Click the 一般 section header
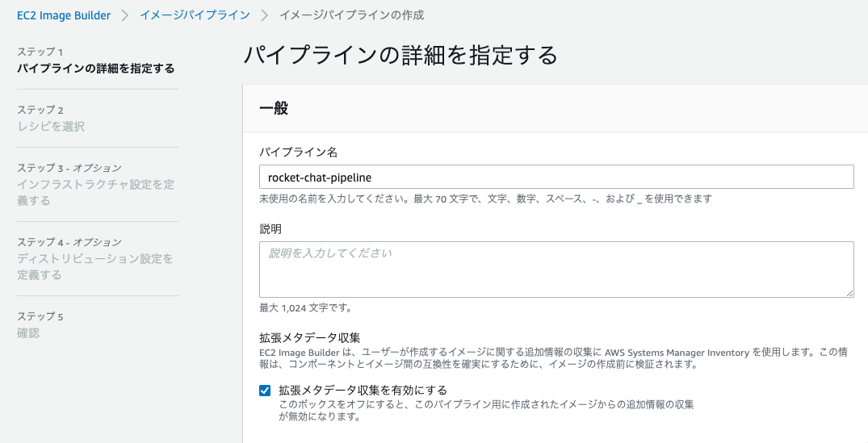Image resolution: width=868 pixels, height=443 pixels. pyautogui.click(x=274, y=108)
